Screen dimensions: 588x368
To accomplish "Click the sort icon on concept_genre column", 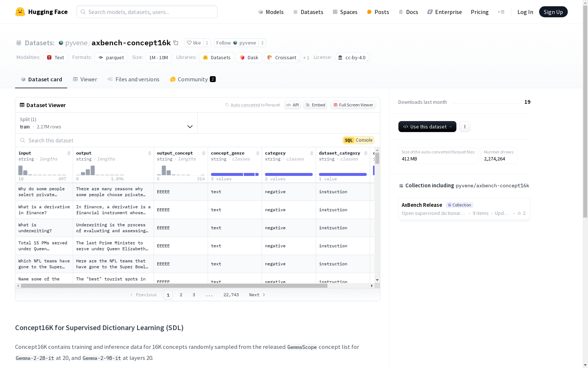I will [x=258, y=153].
